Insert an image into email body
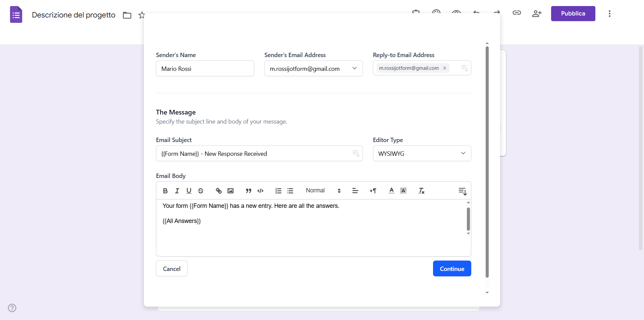 [230, 191]
